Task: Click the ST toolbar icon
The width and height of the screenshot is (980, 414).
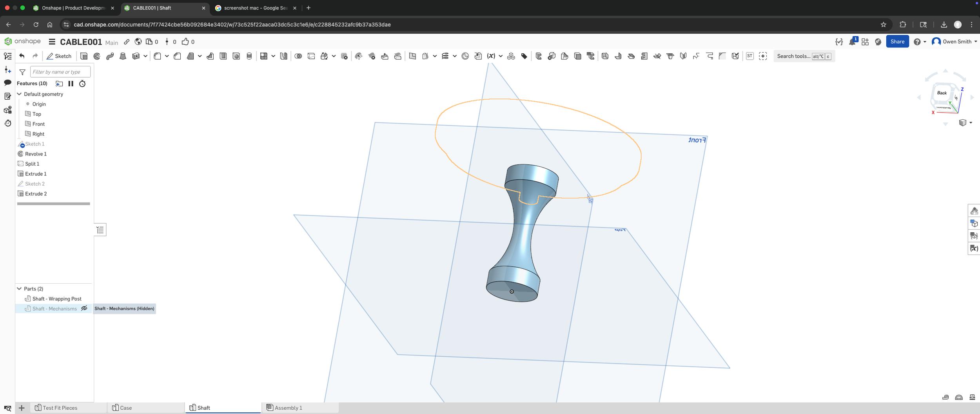Action: pyautogui.click(x=750, y=56)
